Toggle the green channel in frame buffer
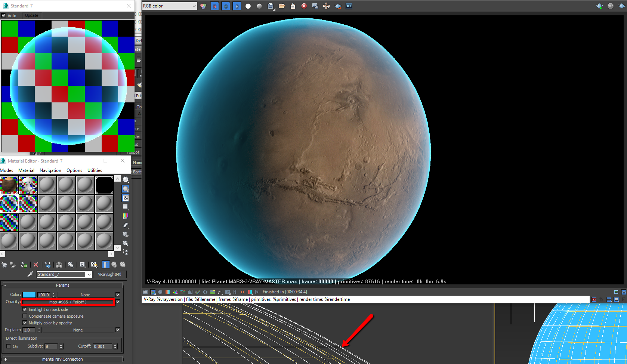The width and height of the screenshot is (627, 364). pyautogui.click(x=226, y=6)
